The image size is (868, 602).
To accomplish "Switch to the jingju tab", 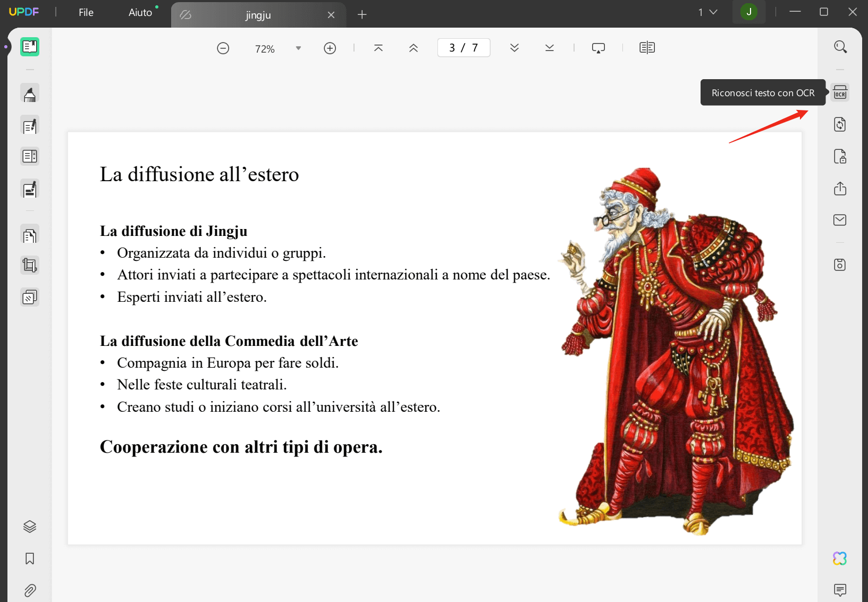I will tap(258, 15).
